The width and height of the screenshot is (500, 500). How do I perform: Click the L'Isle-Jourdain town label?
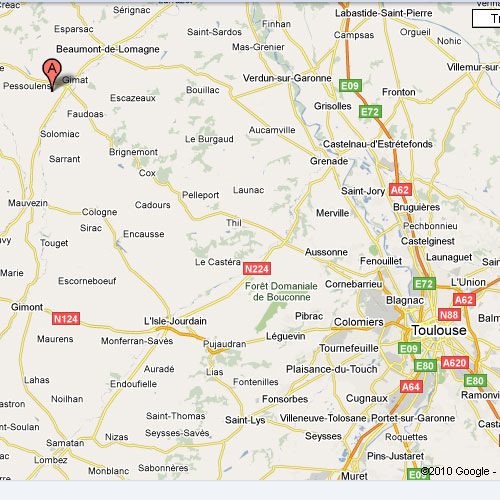click(x=175, y=321)
